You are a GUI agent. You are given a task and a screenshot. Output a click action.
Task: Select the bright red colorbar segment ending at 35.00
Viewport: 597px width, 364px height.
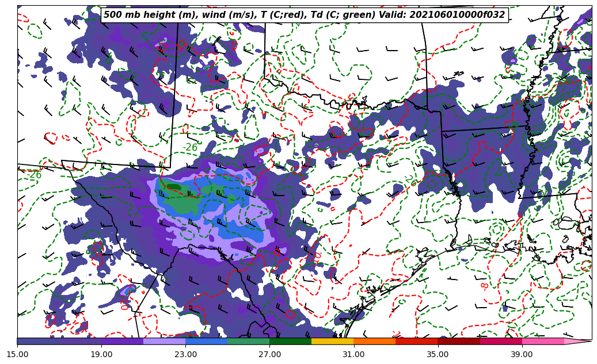click(x=417, y=341)
